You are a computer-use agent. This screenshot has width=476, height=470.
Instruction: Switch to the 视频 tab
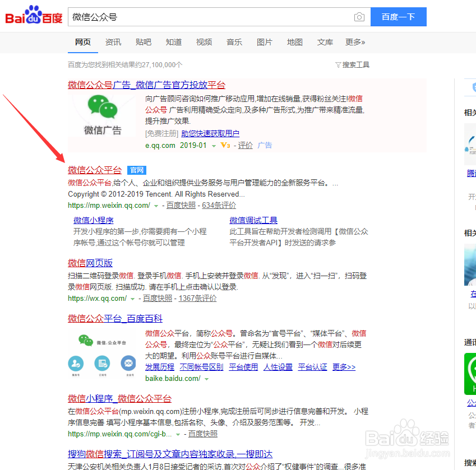click(x=204, y=42)
